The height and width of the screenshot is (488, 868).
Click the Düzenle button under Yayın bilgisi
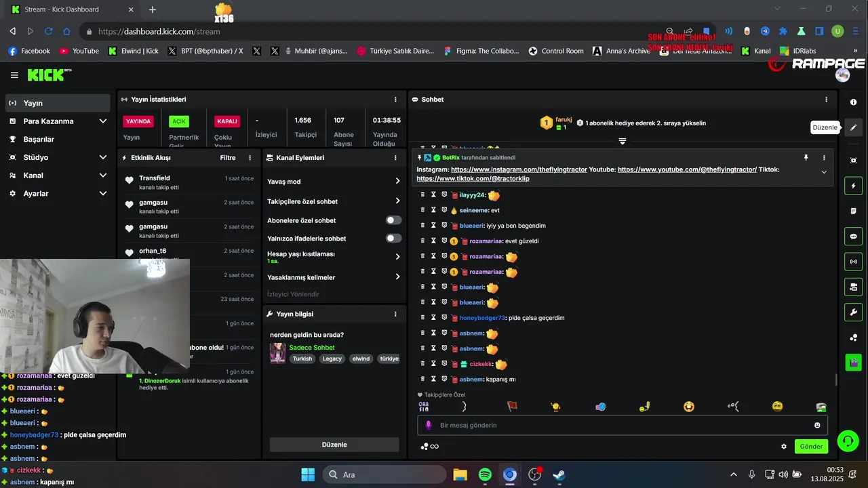tap(334, 445)
